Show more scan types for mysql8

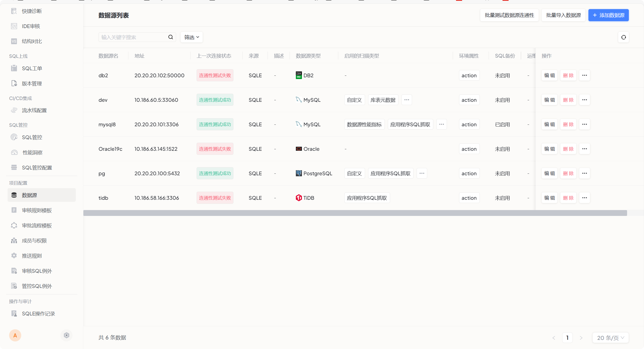[x=442, y=124]
